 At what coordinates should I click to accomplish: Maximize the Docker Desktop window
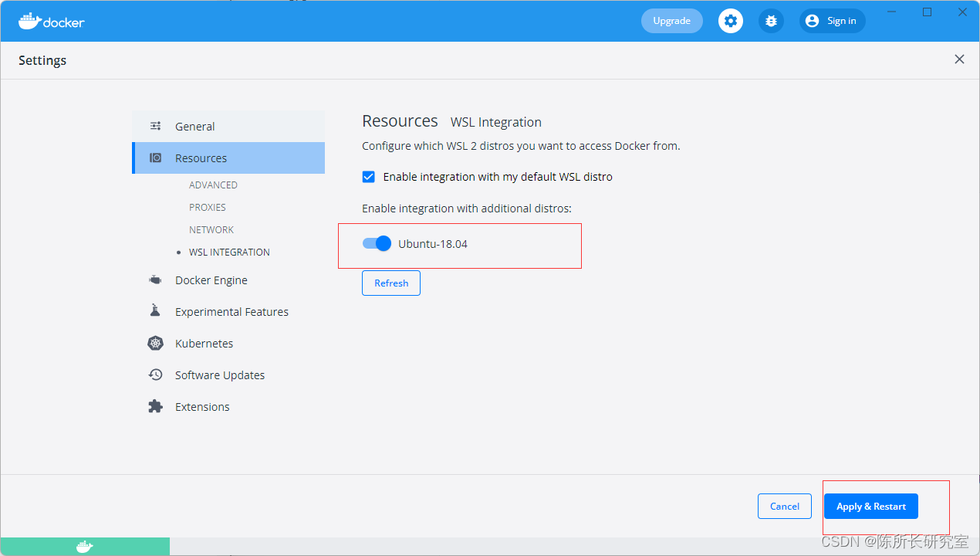tap(928, 12)
